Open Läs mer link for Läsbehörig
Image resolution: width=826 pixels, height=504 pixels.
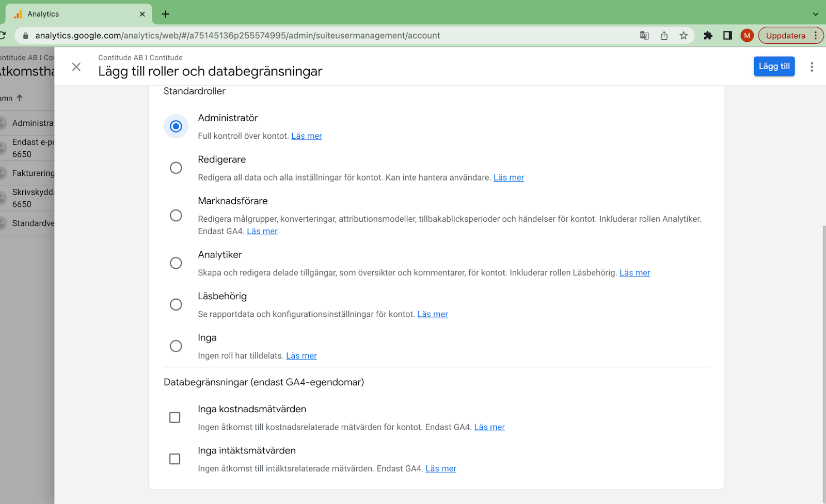tap(433, 314)
